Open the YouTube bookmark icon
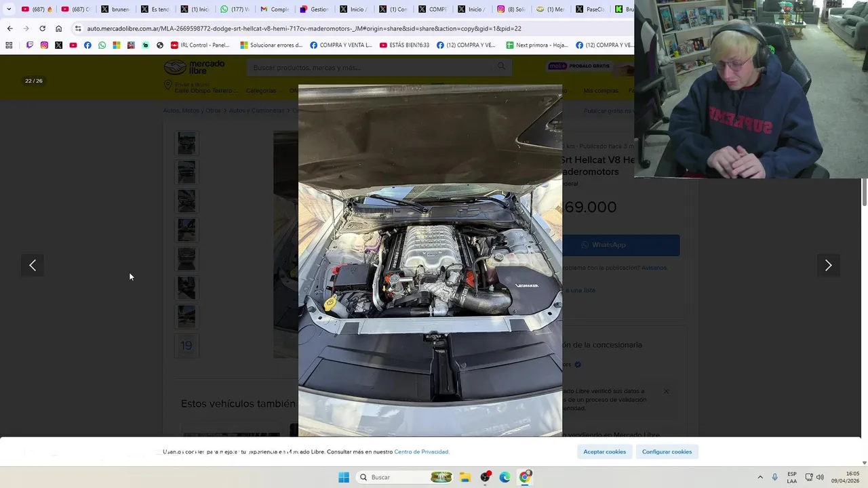 pyautogui.click(x=73, y=45)
